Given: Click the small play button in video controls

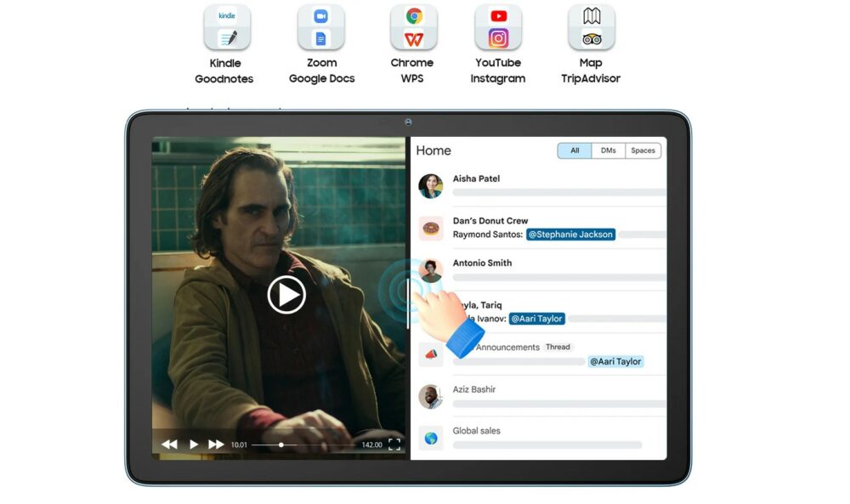Looking at the screenshot, I should 194,445.
